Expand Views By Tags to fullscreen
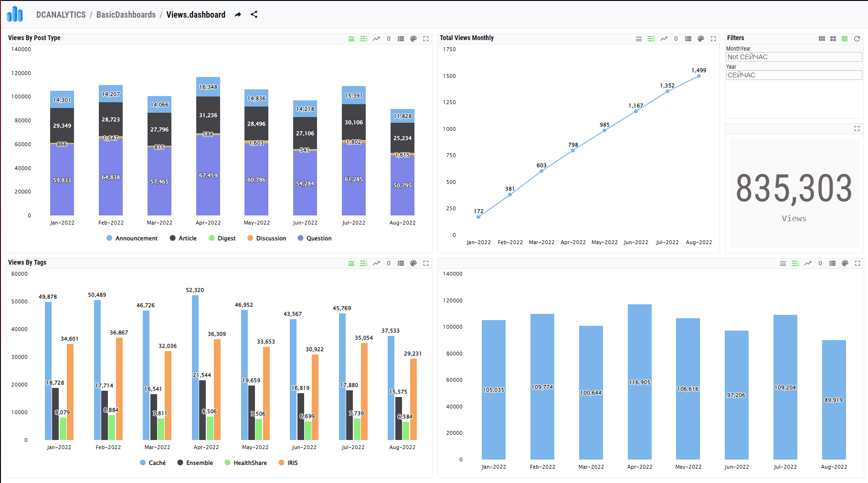 (x=426, y=263)
